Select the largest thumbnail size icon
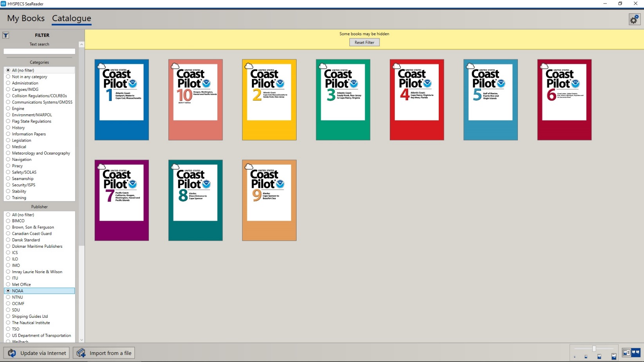 pos(614,356)
